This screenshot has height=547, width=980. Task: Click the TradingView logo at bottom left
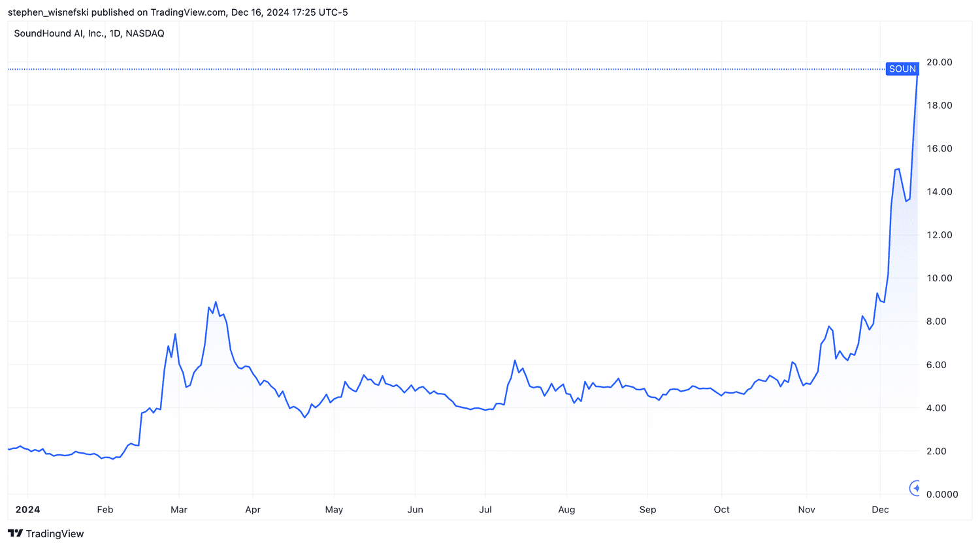coord(46,533)
